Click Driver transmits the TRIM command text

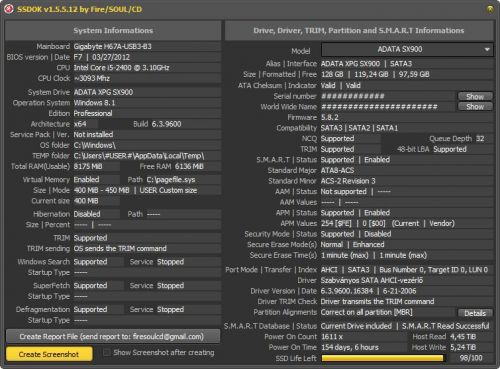pos(377,302)
